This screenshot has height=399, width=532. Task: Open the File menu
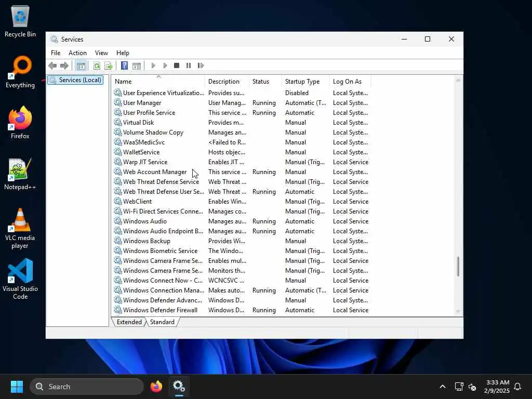click(x=56, y=53)
